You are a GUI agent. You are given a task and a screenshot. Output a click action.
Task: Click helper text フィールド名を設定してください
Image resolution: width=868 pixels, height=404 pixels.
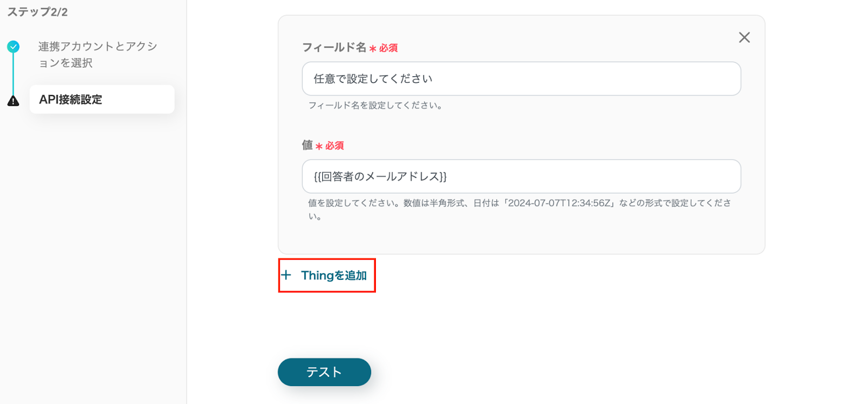(375, 105)
